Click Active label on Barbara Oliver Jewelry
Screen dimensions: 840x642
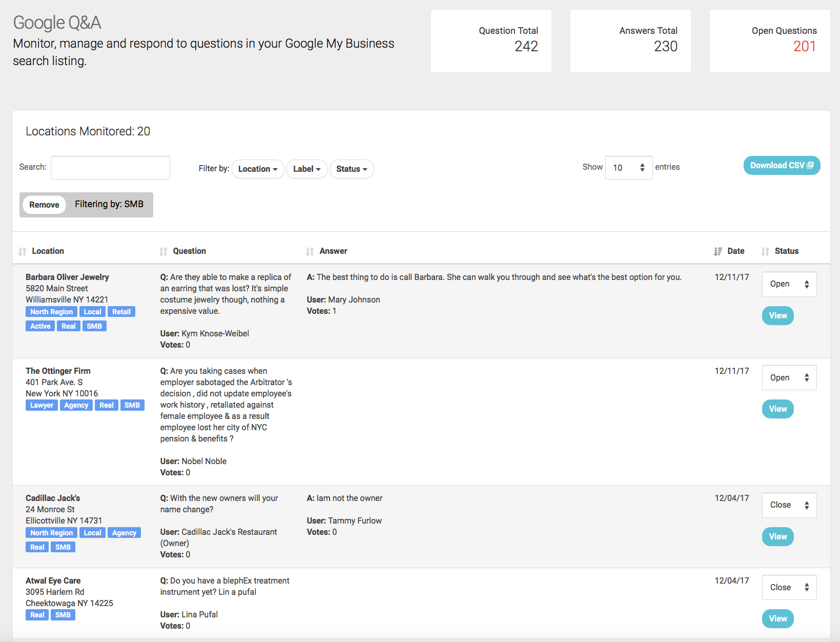click(40, 326)
